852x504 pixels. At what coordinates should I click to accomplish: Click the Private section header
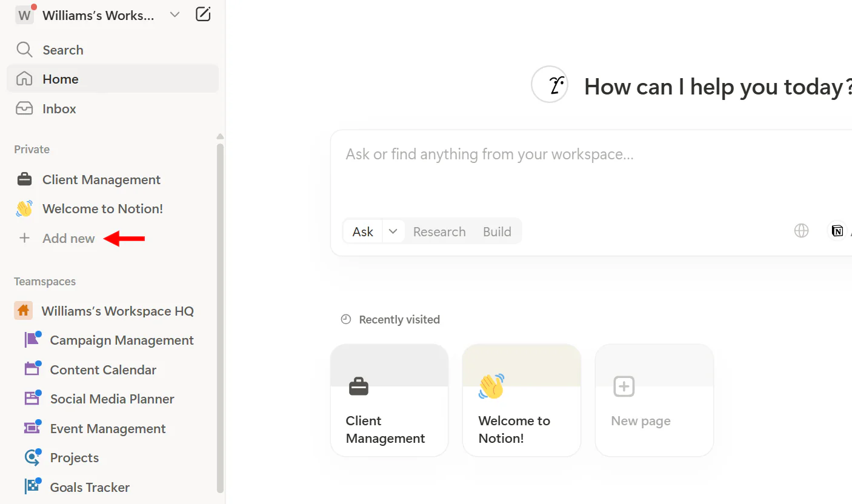32,150
